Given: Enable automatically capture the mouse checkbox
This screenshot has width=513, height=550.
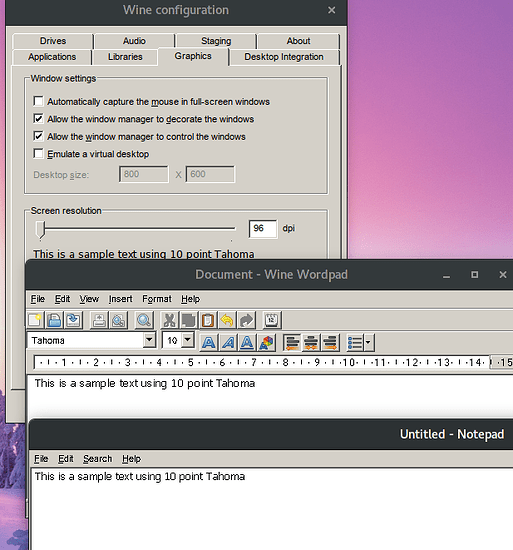Looking at the screenshot, I should [38, 101].
